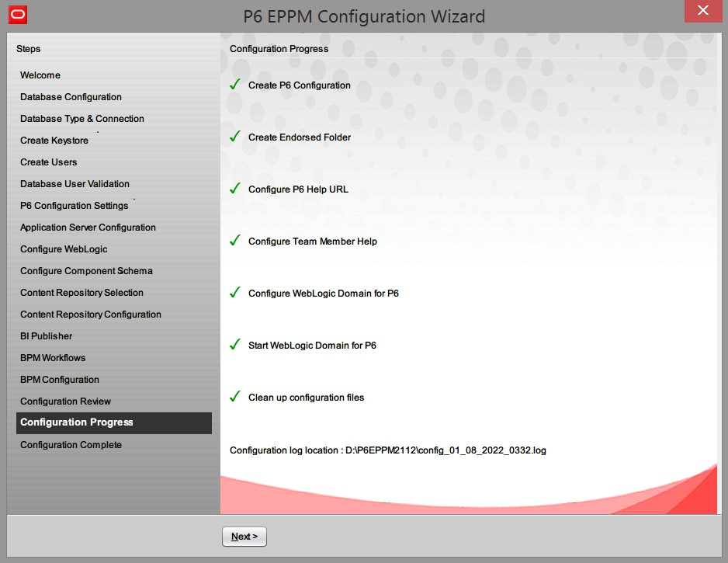728x563 pixels.
Task: Close the P6 EPPM Configuration Wizard window
Action: pyautogui.click(x=703, y=11)
